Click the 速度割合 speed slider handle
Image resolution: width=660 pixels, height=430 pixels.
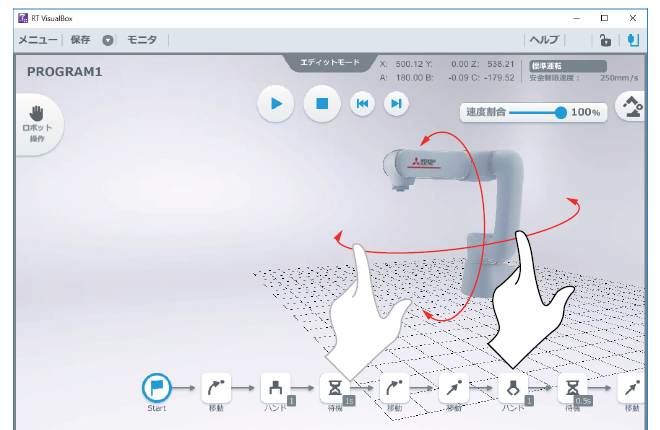point(561,112)
